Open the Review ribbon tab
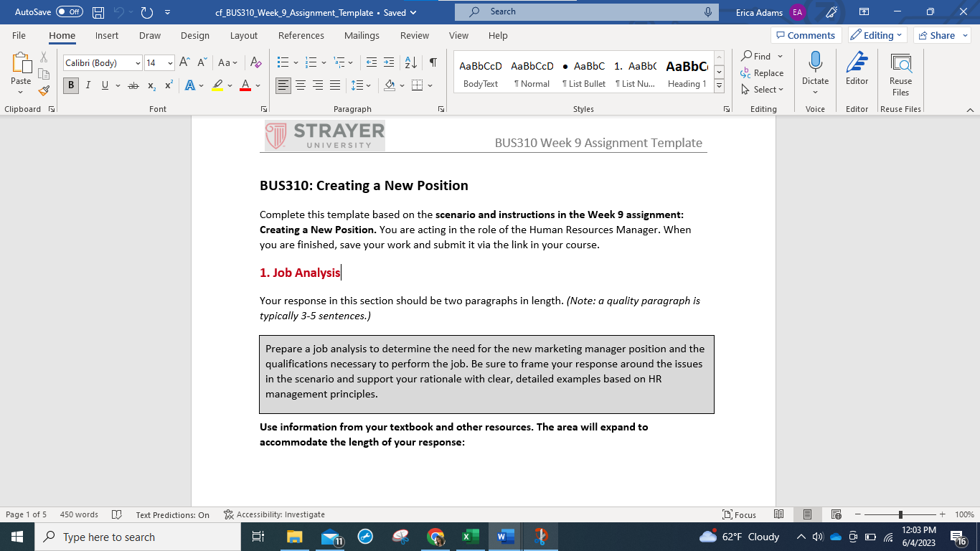The width and height of the screenshot is (980, 551). pyautogui.click(x=415, y=35)
